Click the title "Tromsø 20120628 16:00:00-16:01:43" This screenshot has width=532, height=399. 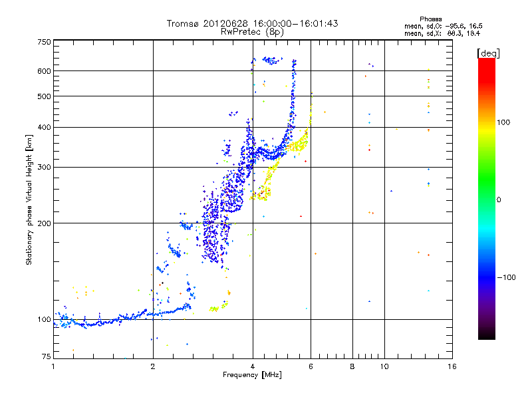click(252, 23)
